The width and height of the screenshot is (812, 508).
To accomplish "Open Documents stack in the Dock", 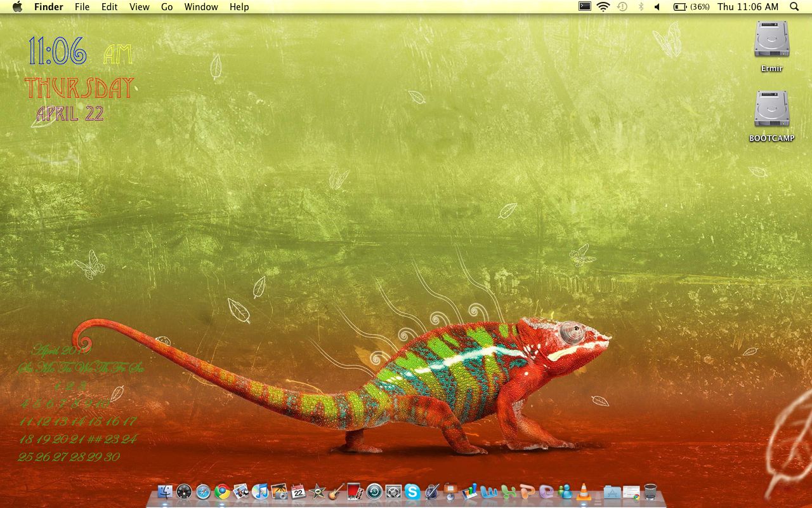I will click(631, 491).
